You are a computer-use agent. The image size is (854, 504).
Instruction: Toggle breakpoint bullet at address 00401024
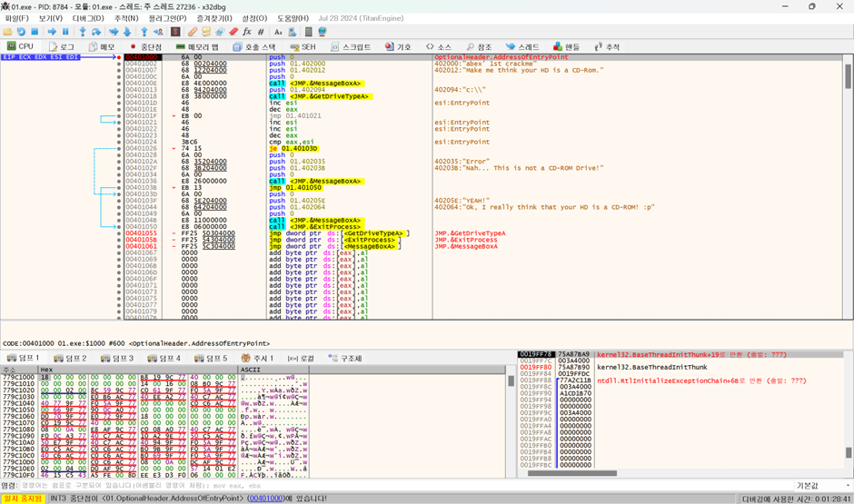pyautogui.click(x=119, y=142)
